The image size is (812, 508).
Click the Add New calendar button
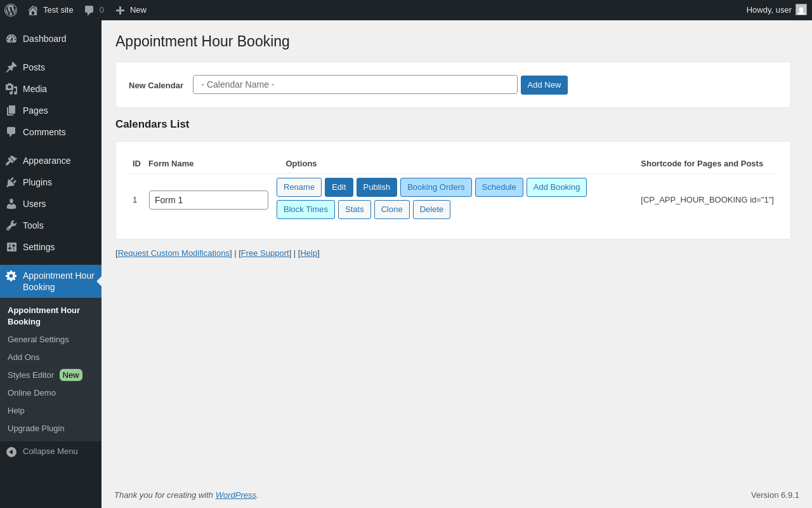click(544, 85)
